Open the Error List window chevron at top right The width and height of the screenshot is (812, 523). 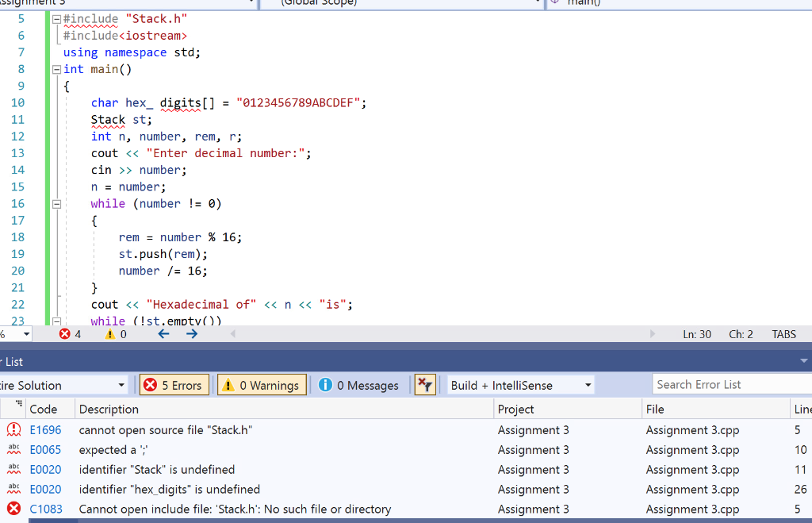tap(805, 361)
